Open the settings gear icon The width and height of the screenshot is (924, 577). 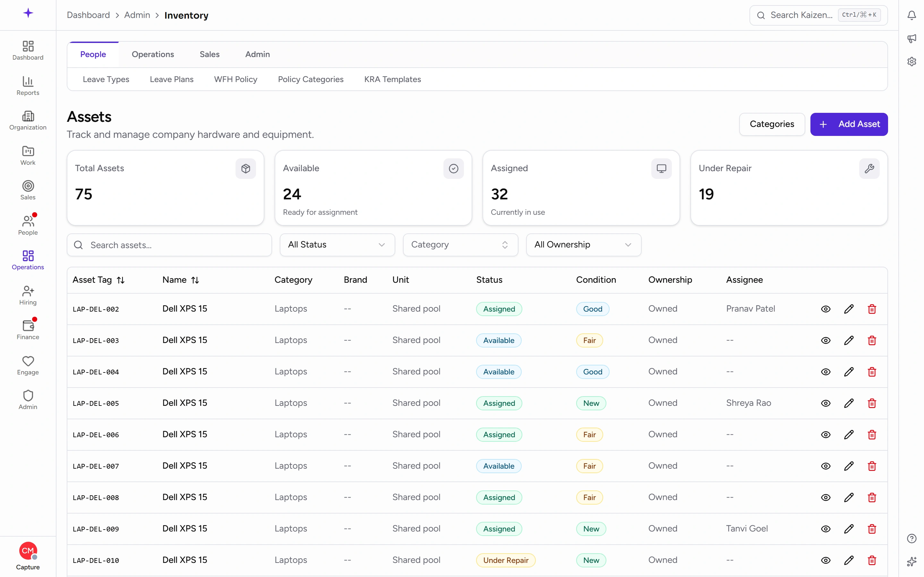click(x=911, y=62)
